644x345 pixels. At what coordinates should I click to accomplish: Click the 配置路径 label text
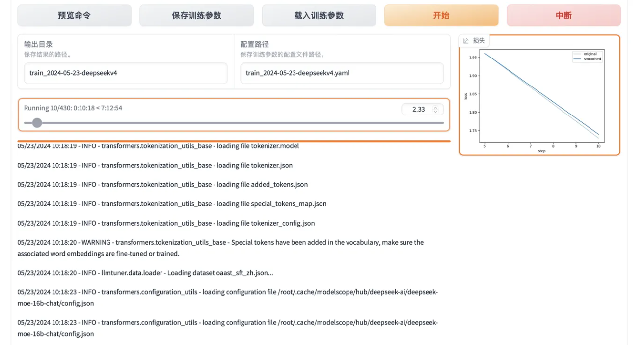point(255,44)
